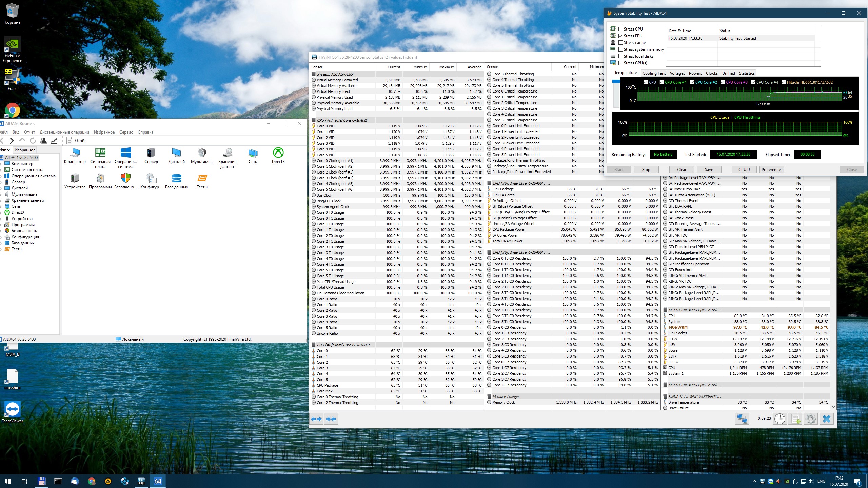
Task: Open Google Chrome from taskbar
Action: click(91, 481)
